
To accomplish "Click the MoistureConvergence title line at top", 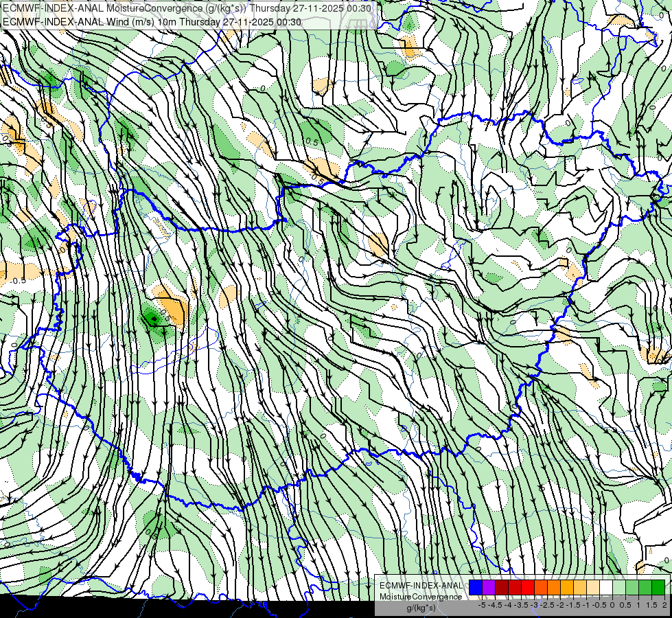I will tap(187, 8).
